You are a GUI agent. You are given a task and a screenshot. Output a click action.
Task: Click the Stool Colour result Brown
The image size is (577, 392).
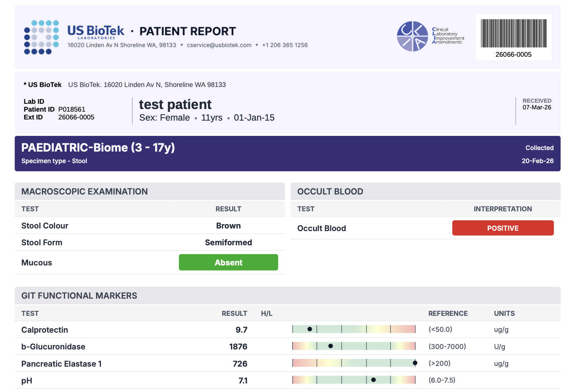point(228,226)
